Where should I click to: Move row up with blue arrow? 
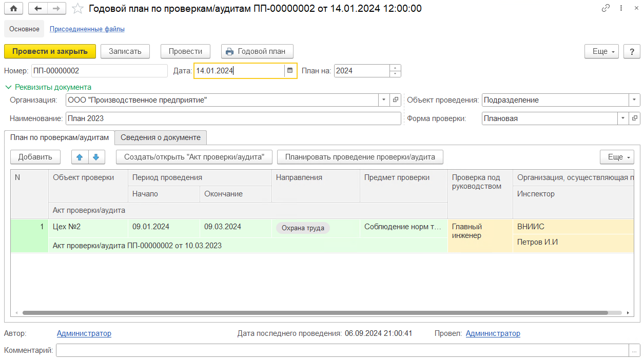point(80,157)
